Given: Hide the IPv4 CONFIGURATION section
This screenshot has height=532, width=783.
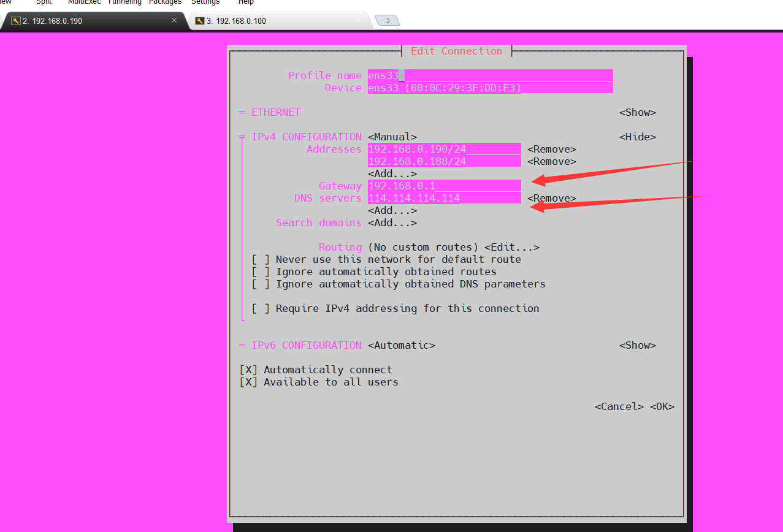Looking at the screenshot, I should (638, 137).
